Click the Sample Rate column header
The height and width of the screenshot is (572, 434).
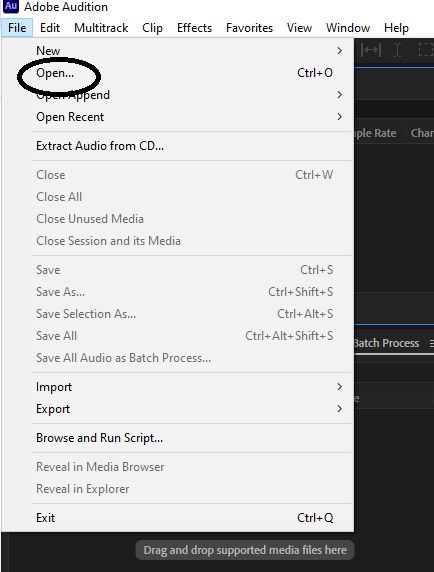click(x=375, y=133)
